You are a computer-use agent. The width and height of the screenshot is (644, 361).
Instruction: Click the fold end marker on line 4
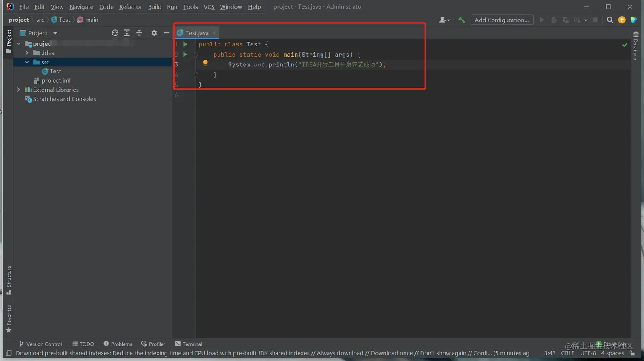click(x=196, y=75)
